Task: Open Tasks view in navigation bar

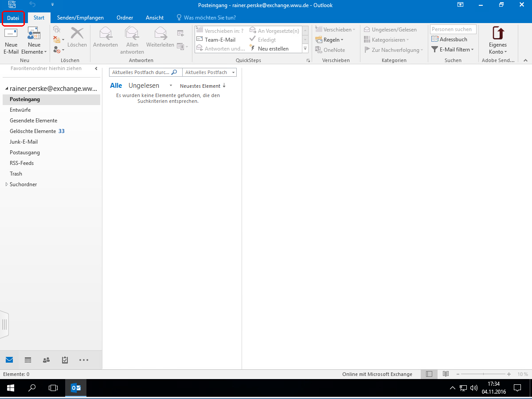Action: (x=65, y=360)
